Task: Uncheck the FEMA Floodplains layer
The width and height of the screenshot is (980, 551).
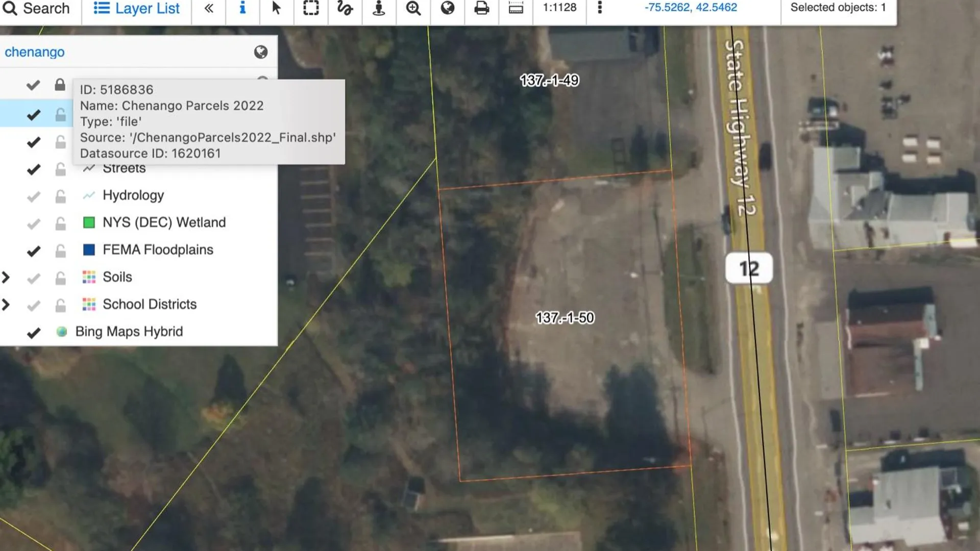Action: pos(34,250)
